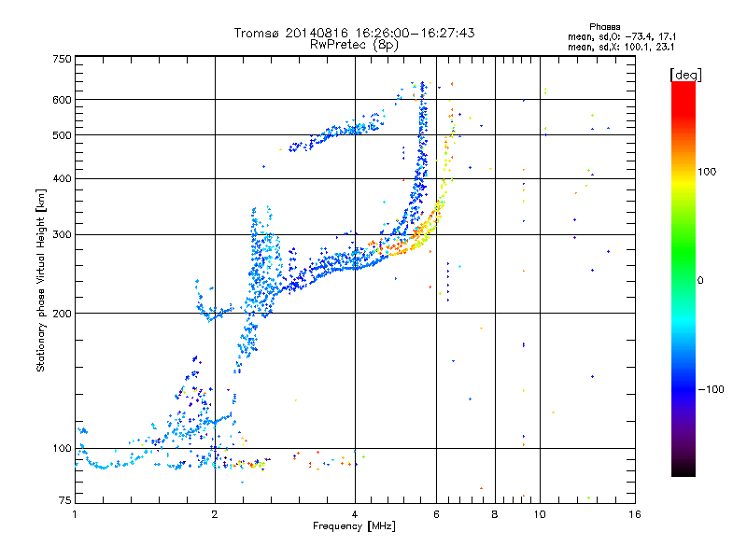747x560 pixels.
Task: Click the 'RwPretec (8p)' subtitle
Action: click(354, 45)
